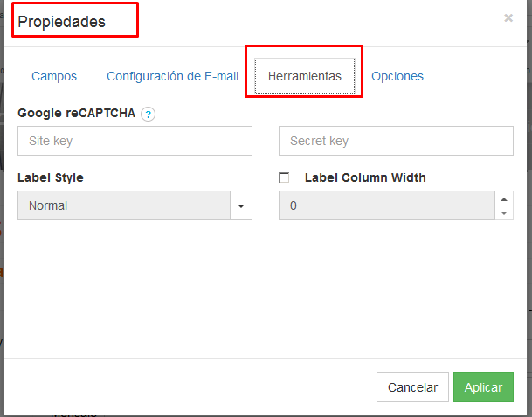The height and width of the screenshot is (417, 532).
Task: Open the Google reCAPTCHA help icon
Action: [x=148, y=115]
